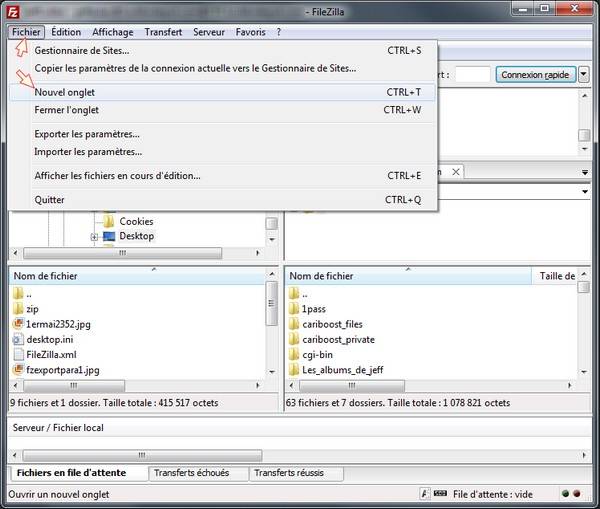Click the cgi-bin folder icon
The image size is (600, 509).
click(x=294, y=354)
